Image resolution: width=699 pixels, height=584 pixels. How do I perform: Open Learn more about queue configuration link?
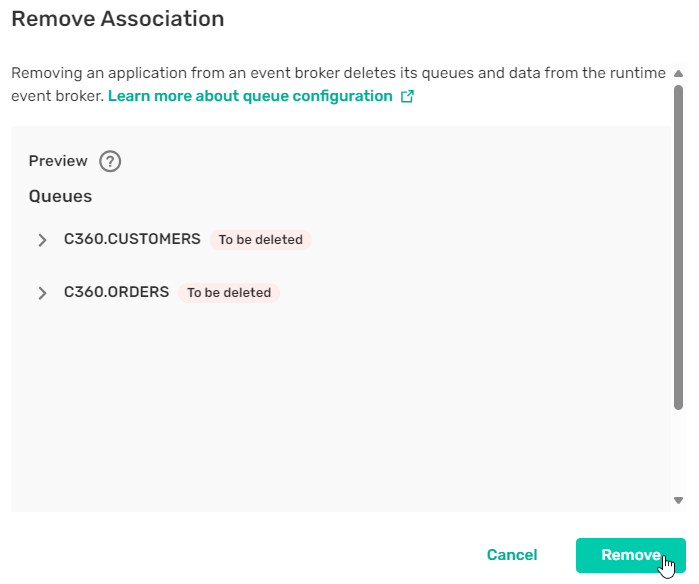(x=250, y=96)
